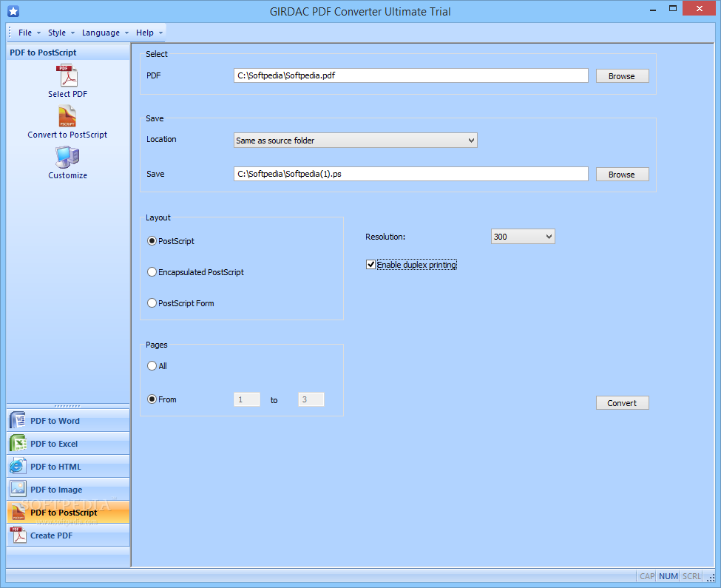Image resolution: width=721 pixels, height=588 pixels.
Task: Click the Create PDF icon
Action: 18,535
